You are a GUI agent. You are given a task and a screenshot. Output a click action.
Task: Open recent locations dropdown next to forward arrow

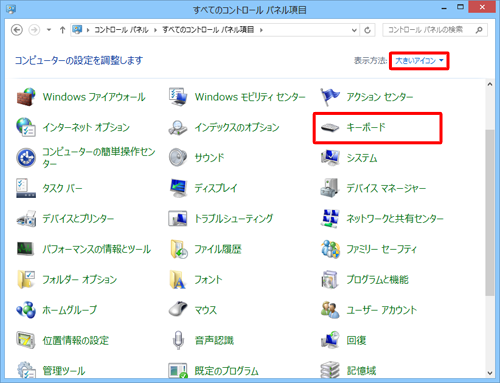click(49, 30)
